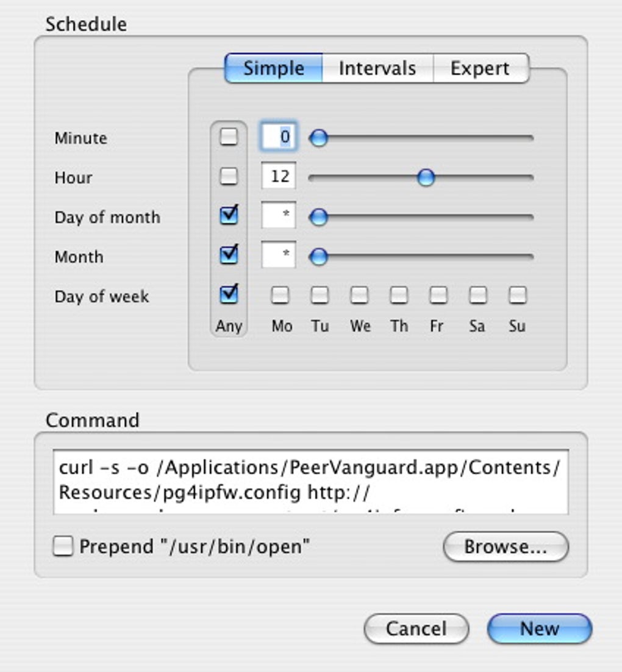Click inside the Command text box
The height and width of the screenshot is (672, 622).
310,482
